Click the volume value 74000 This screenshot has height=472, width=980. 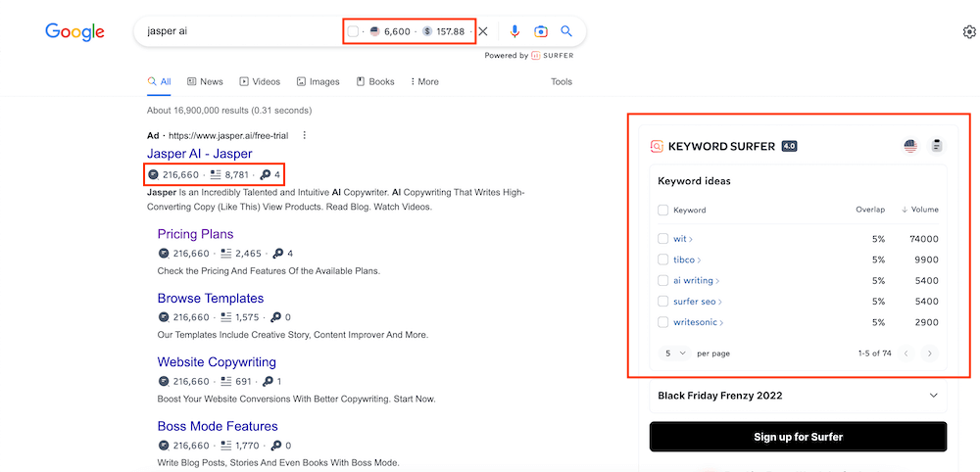tap(924, 239)
